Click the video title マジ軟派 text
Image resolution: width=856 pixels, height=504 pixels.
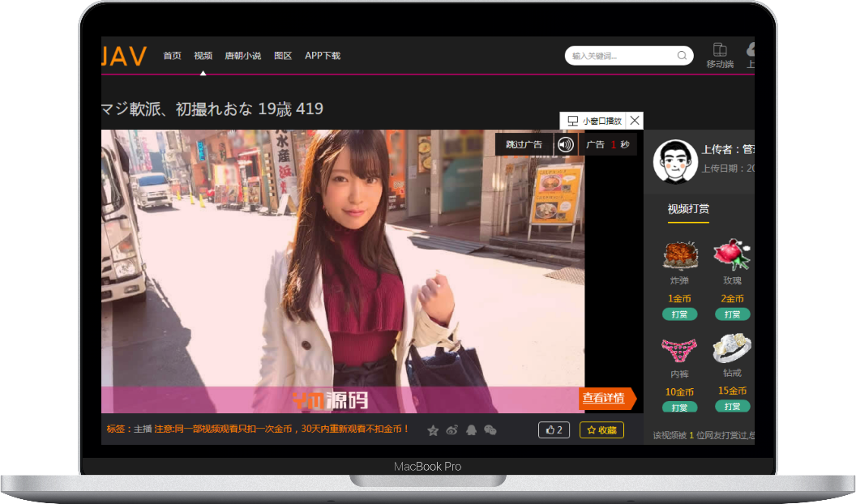click(x=212, y=109)
